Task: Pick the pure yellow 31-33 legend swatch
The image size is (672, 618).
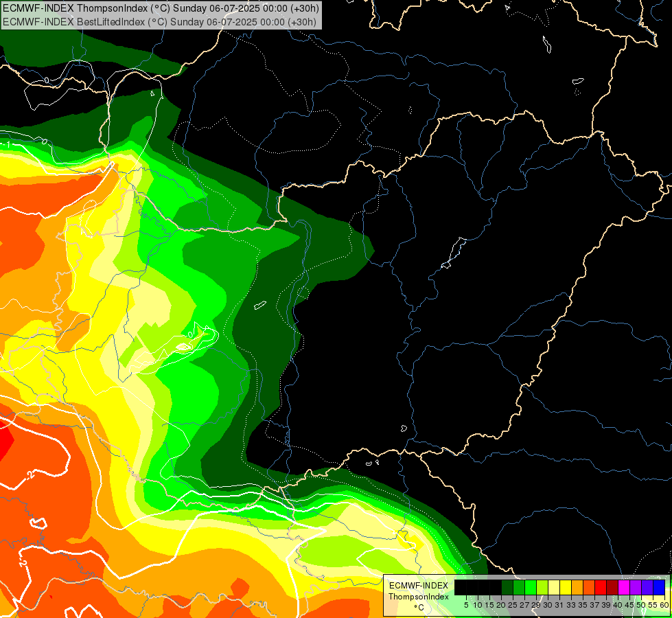Action: [x=566, y=587]
